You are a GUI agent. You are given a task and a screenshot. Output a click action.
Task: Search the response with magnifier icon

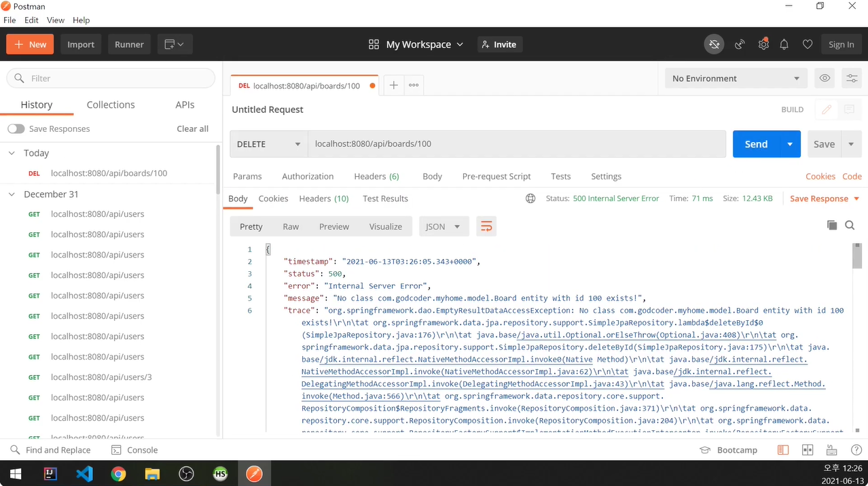point(850,225)
